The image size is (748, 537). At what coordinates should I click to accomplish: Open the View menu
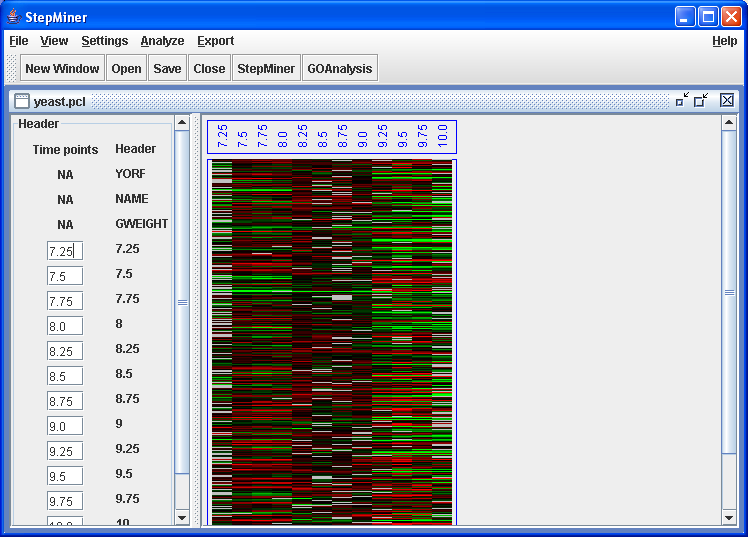pyautogui.click(x=54, y=41)
